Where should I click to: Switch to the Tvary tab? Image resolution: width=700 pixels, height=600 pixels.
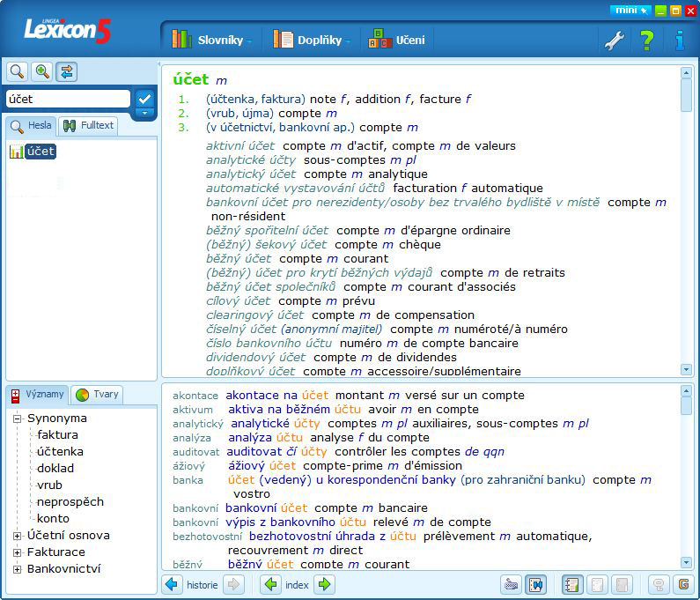pos(98,395)
